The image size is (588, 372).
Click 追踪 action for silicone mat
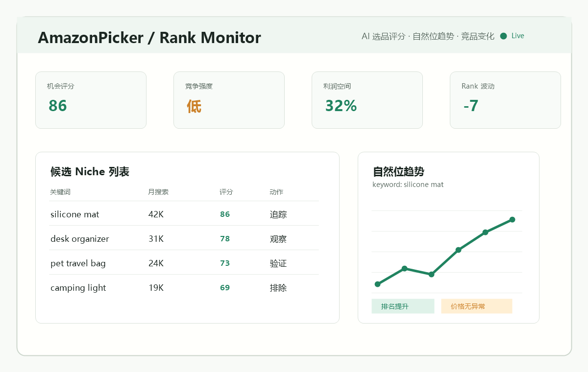(x=278, y=214)
